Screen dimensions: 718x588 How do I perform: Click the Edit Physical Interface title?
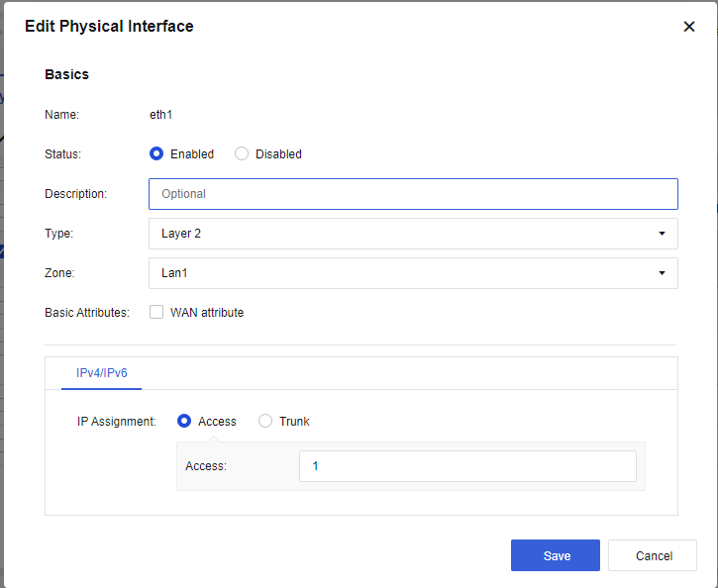coord(109,27)
